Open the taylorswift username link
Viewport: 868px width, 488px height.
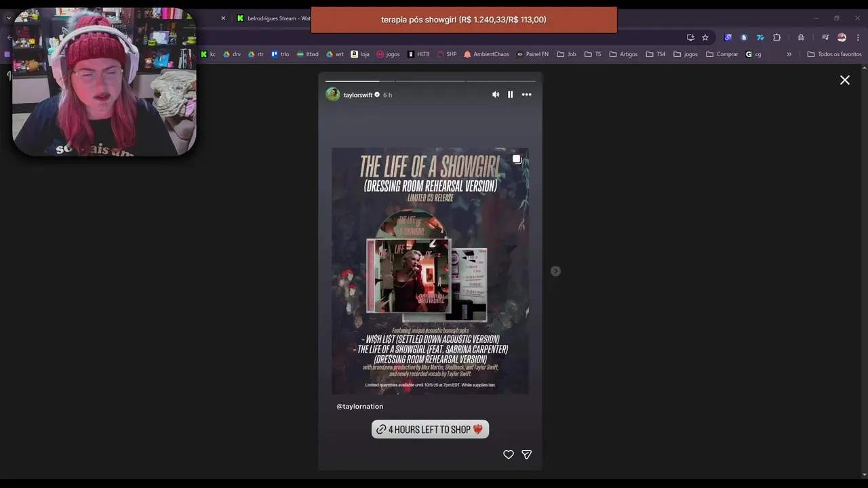coord(358,95)
